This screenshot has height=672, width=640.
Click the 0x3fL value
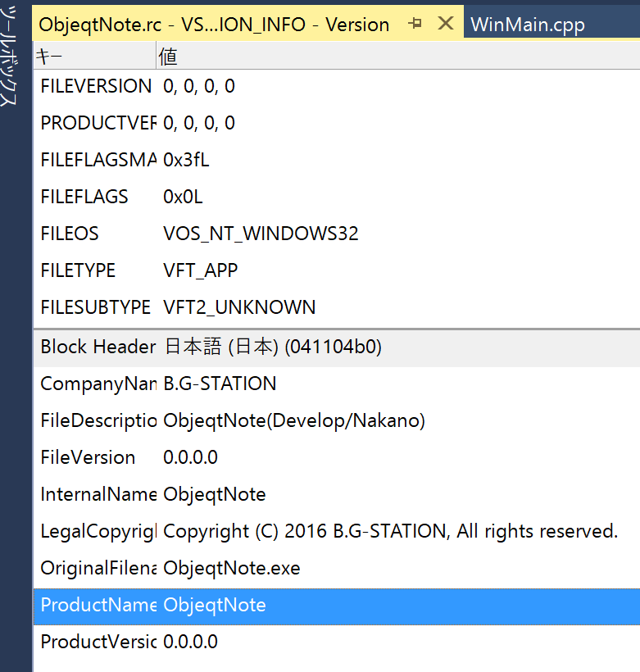[x=186, y=160]
